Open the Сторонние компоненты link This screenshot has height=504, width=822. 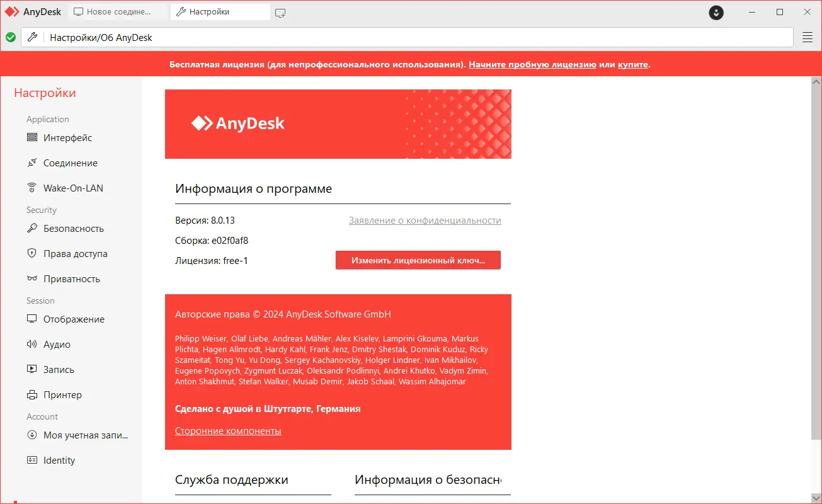pos(228,431)
